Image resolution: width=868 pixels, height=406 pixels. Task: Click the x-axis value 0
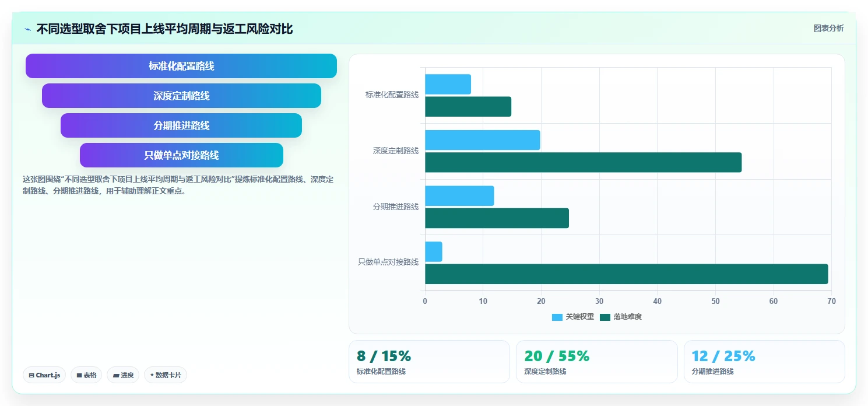pyautogui.click(x=425, y=301)
